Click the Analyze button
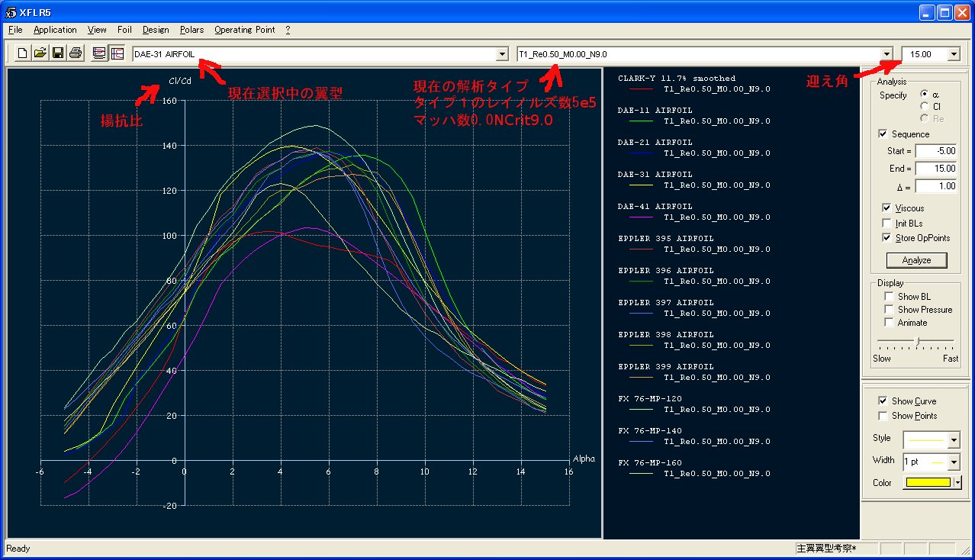This screenshot has height=560, width=975. point(916,260)
